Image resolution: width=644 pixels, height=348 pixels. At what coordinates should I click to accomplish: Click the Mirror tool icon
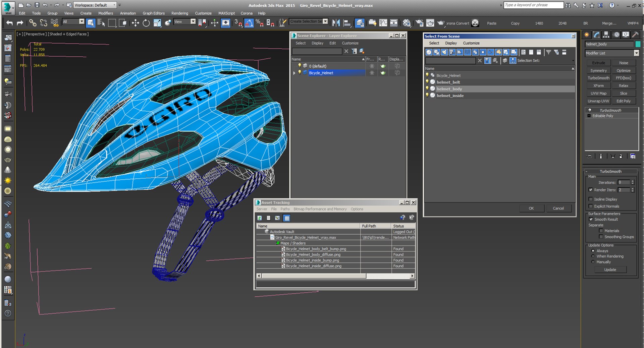click(x=336, y=23)
